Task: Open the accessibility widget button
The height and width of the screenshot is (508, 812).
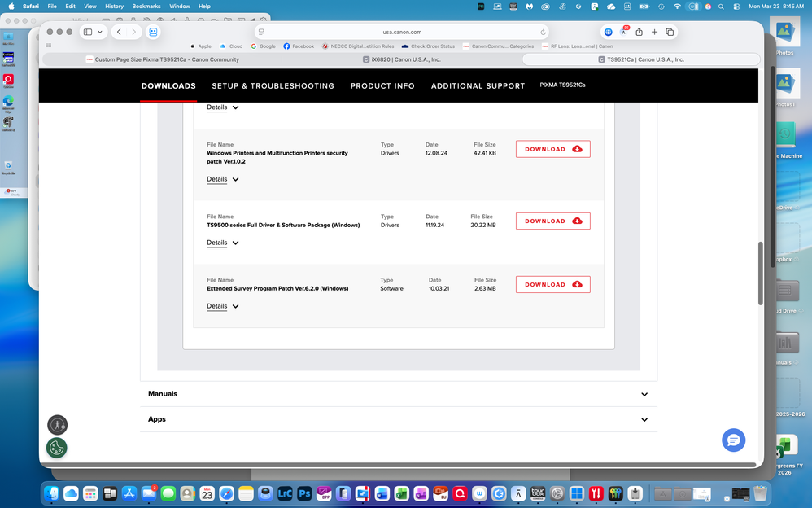Action: tap(58, 425)
